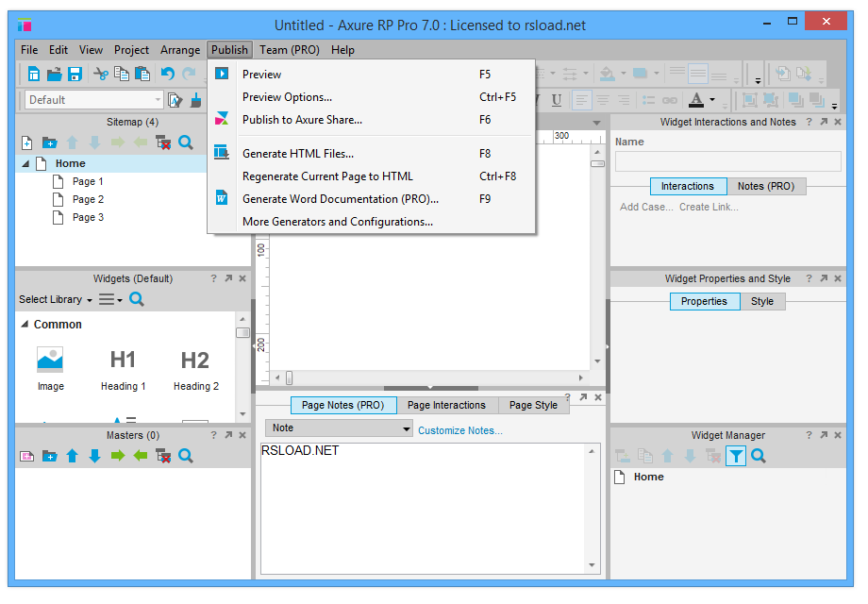The width and height of the screenshot is (868, 604).
Task: Choose Generate Word Documentation (PRO)
Action: (x=372, y=199)
